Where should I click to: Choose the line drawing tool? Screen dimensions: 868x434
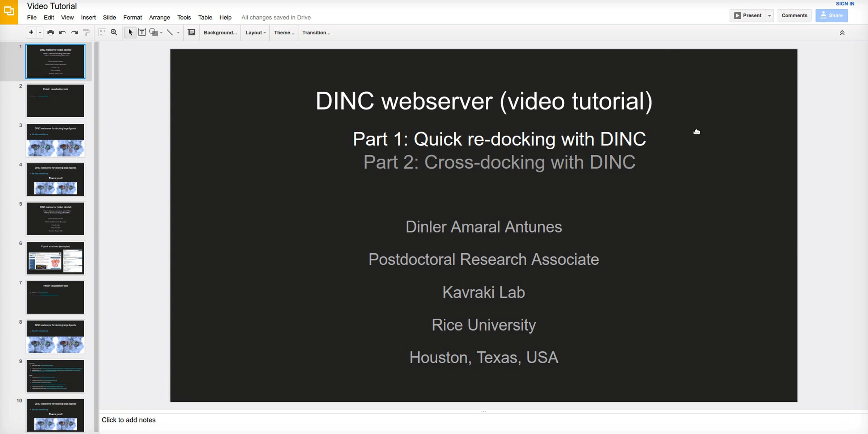[x=170, y=33]
